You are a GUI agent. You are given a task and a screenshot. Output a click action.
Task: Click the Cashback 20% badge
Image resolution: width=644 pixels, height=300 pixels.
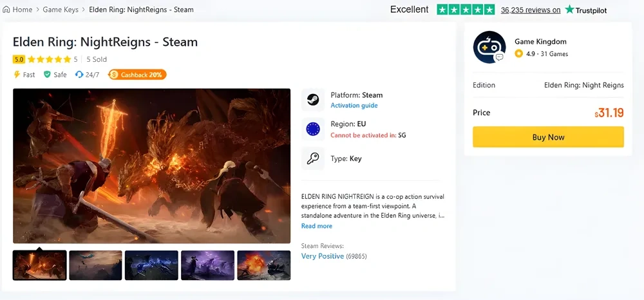coord(137,75)
